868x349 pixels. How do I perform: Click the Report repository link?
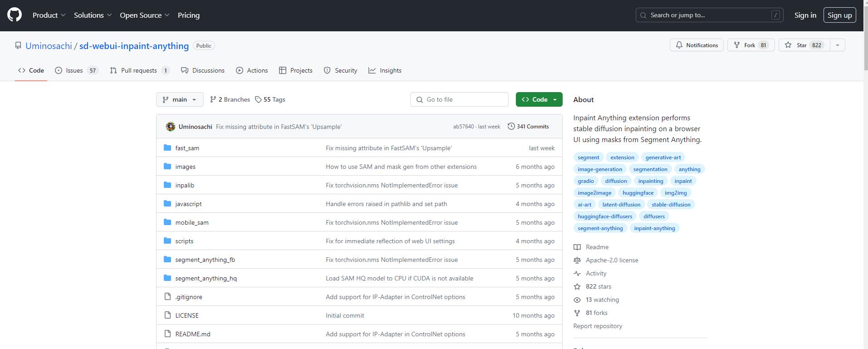tap(598, 326)
